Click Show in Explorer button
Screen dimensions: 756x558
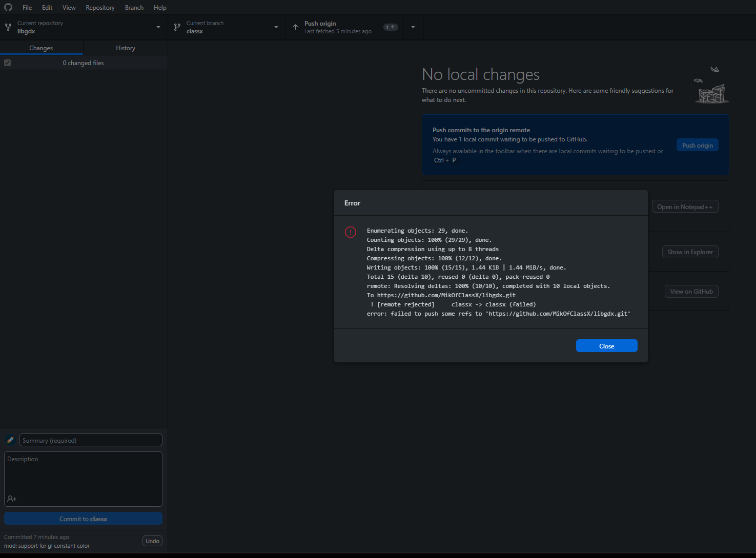coord(690,252)
